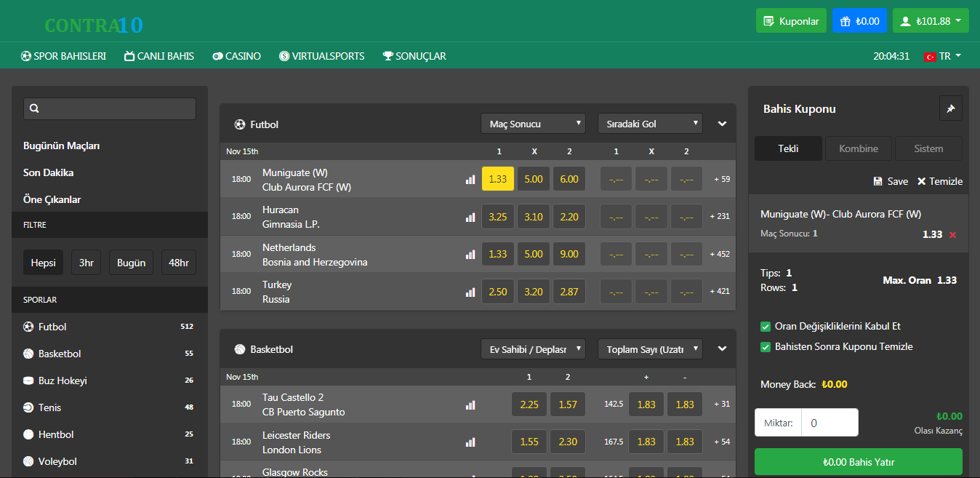Screen dimensions: 980x478
Task: Open stats icon for Huracan match
Action: coord(470,217)
